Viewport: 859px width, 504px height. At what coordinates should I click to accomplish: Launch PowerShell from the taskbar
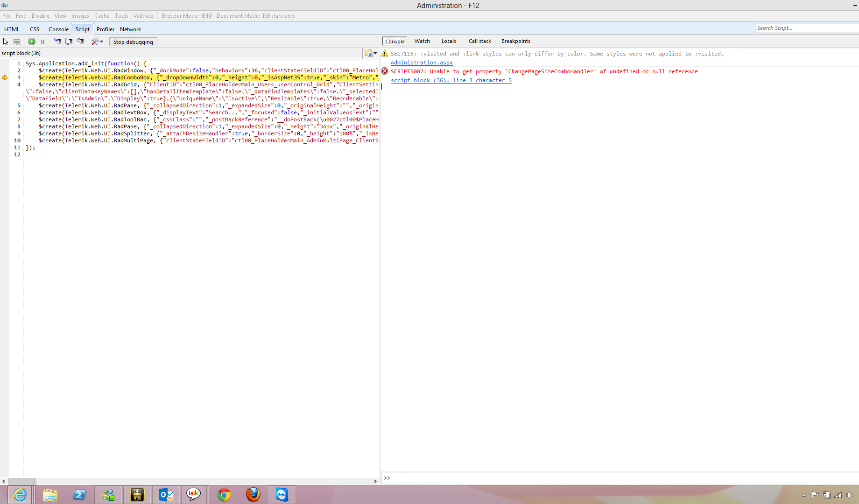(79, 495)
